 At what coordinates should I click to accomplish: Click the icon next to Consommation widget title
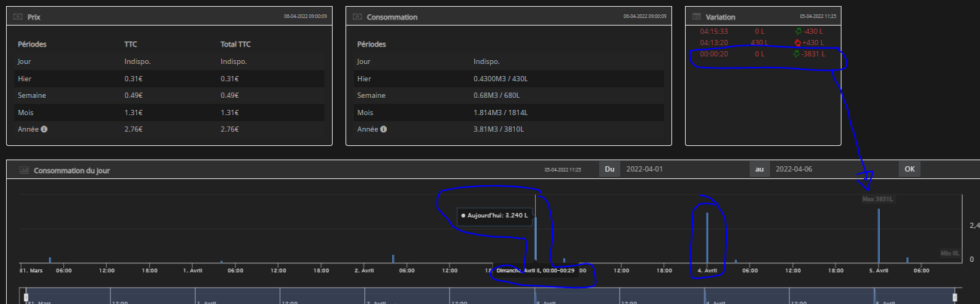coord(358,17)
